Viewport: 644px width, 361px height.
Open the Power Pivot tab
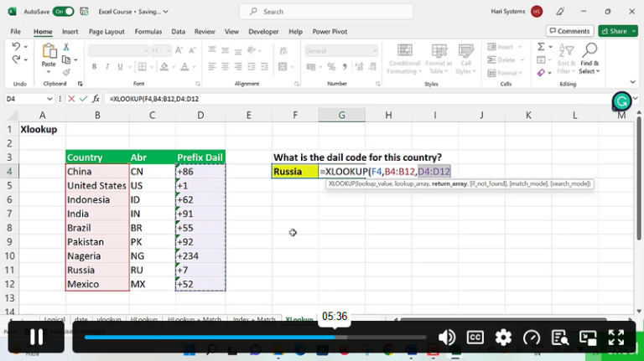pos(330,31)
